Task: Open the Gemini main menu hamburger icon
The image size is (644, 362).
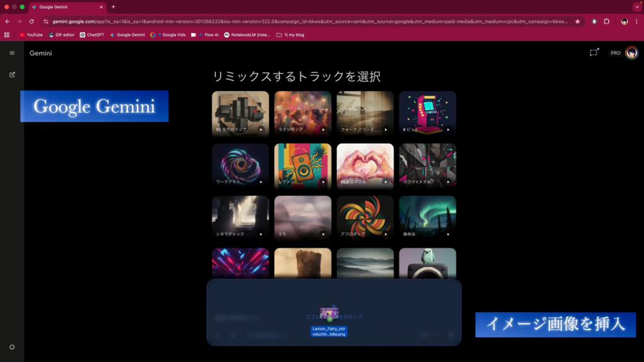Action: (12, 53)
